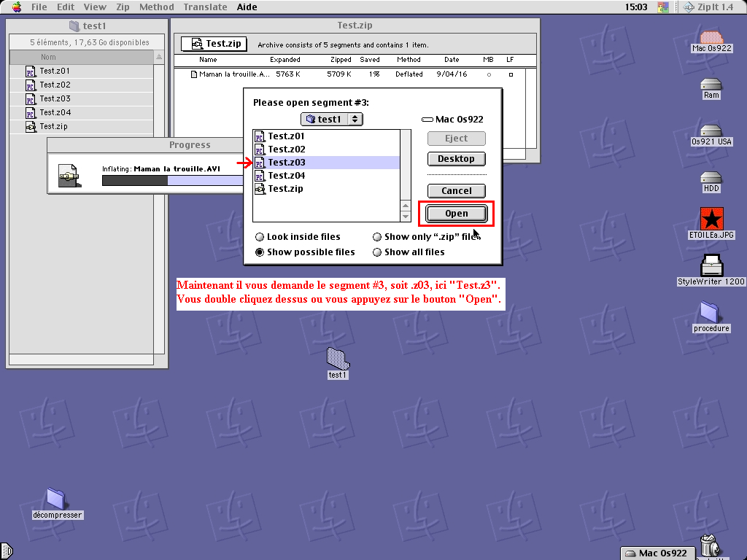Viewport: 747px width, 560px height.
Task: Select Test.z03 file in open dialog
Action: pos(287,163)
